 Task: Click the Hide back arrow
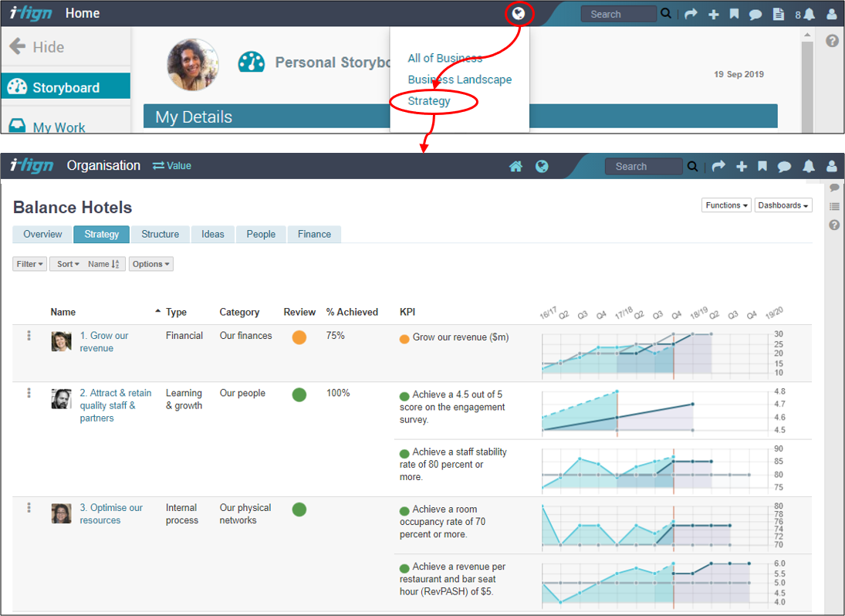click(x=18, y=46)
